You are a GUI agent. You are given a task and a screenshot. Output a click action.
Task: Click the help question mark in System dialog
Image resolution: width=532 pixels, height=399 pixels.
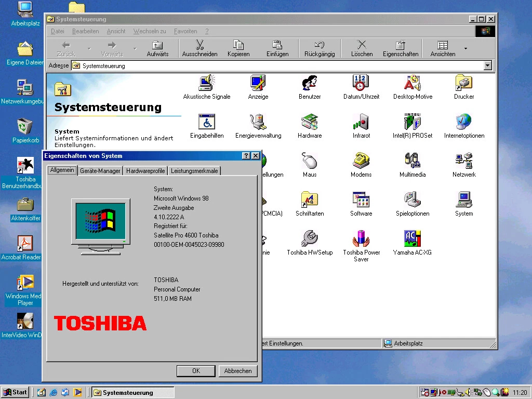click(246, 156)
